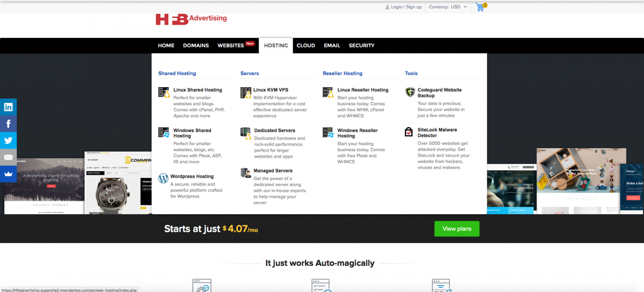Image resolution: width=644 pixels, height=292 pixels.
Task: Click the Codeguard shield icon
Action: 410,92
